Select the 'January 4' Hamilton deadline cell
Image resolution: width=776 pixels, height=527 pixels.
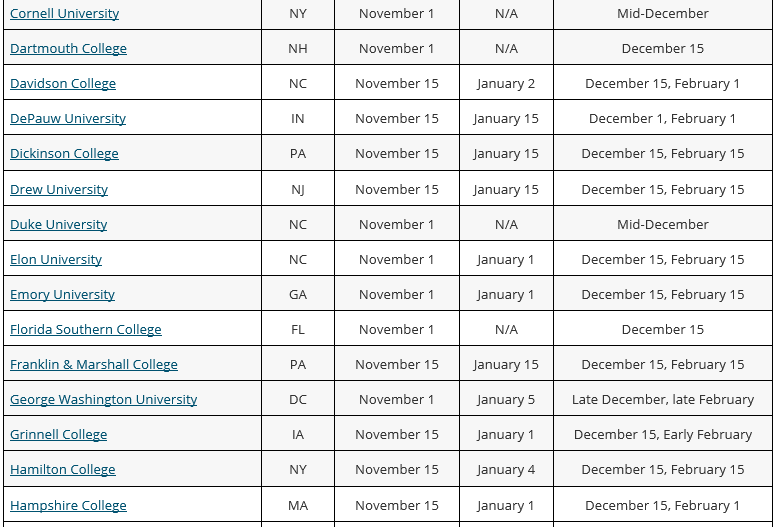tap(506, 469)
